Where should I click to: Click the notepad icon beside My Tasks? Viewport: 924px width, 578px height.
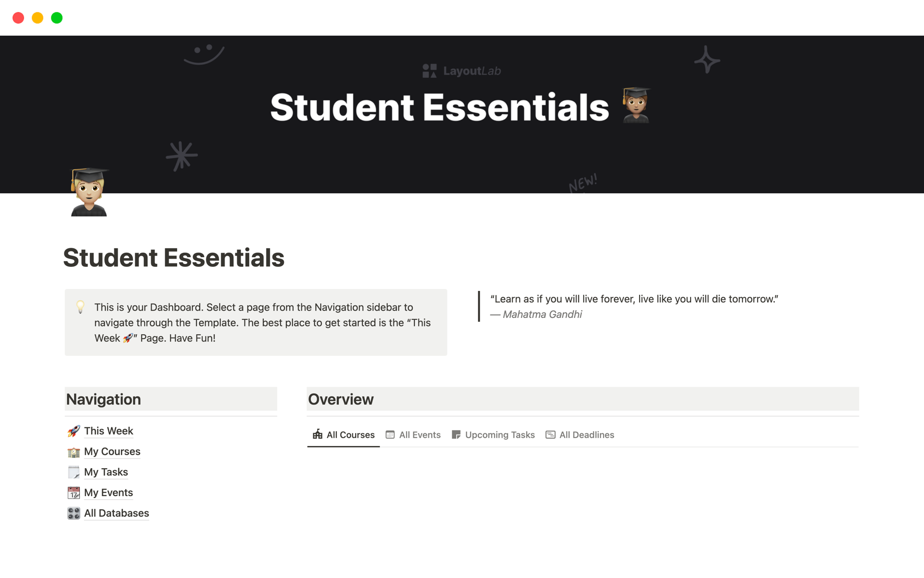pos(74,473)
